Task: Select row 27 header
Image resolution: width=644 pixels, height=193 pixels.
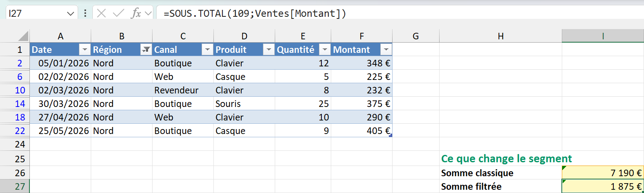Action: [x=15, y=186]
